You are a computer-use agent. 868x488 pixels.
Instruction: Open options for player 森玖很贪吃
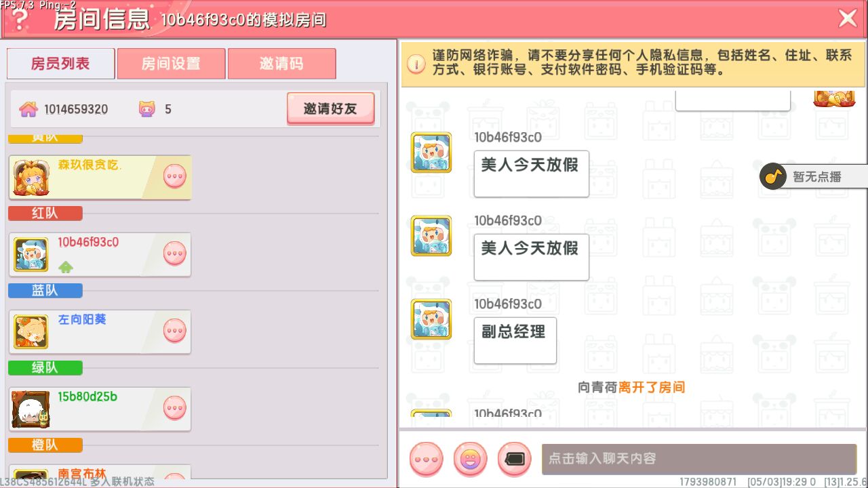click(x=175, y=176)
